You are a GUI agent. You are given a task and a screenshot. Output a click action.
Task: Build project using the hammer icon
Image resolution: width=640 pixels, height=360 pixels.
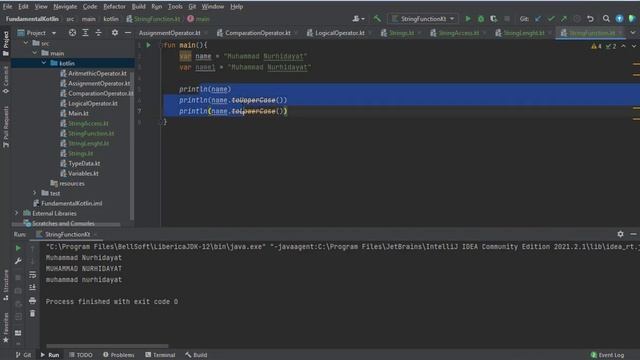pos(377,19)
